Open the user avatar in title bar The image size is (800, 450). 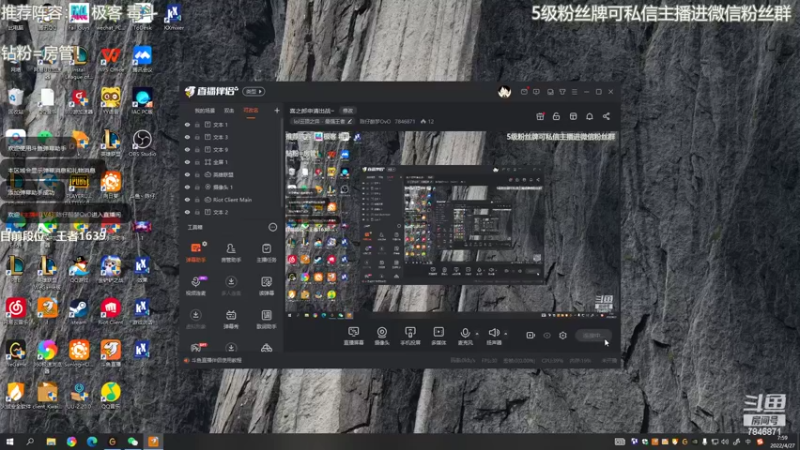coord(505,92)
